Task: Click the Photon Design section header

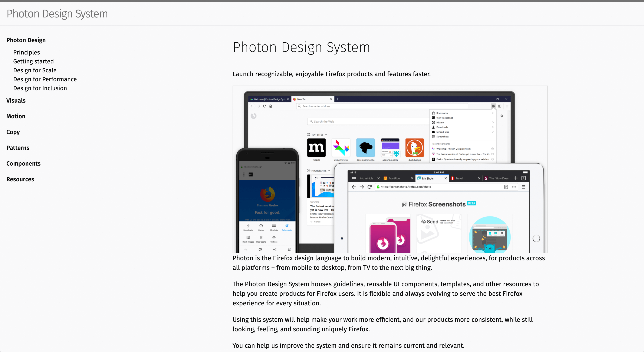Action: 26,40
